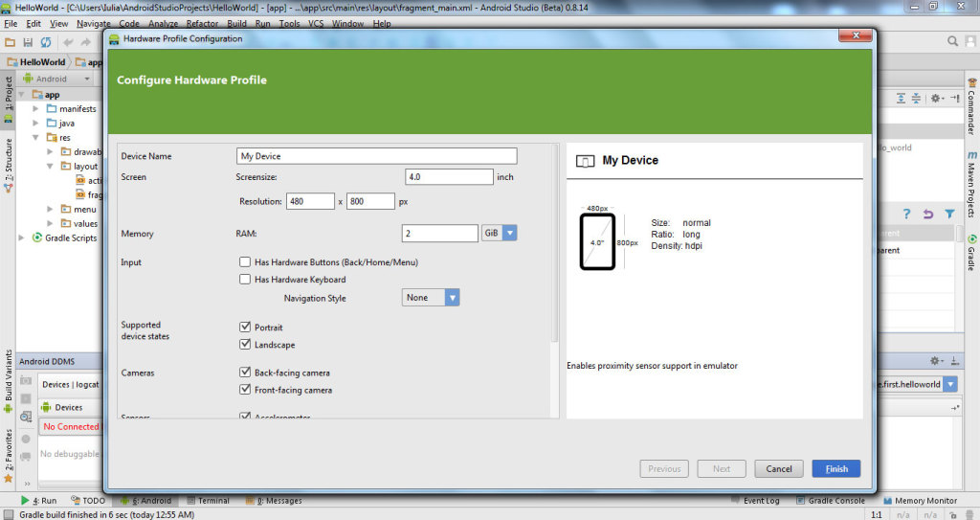The height and width of the screenshot is (520, 980).
Task: Uncheck the Portrait device state
Action: [245, 327]
